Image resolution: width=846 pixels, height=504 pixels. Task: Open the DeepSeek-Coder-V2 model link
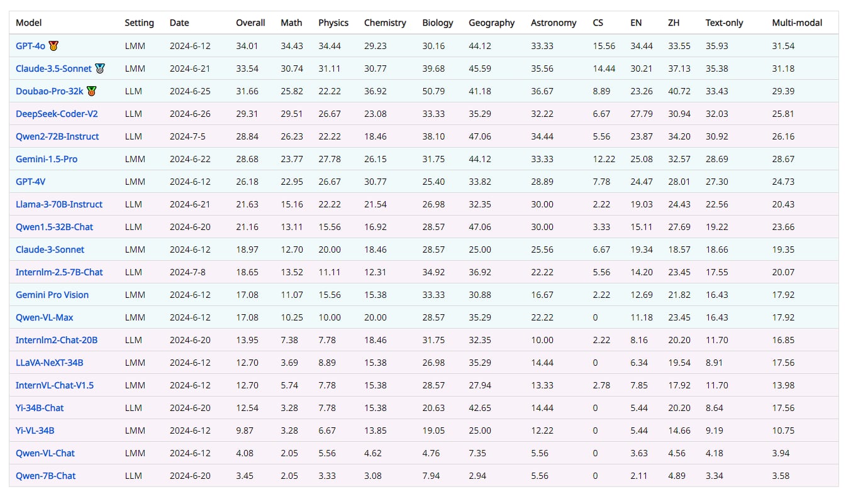point(57,114)
